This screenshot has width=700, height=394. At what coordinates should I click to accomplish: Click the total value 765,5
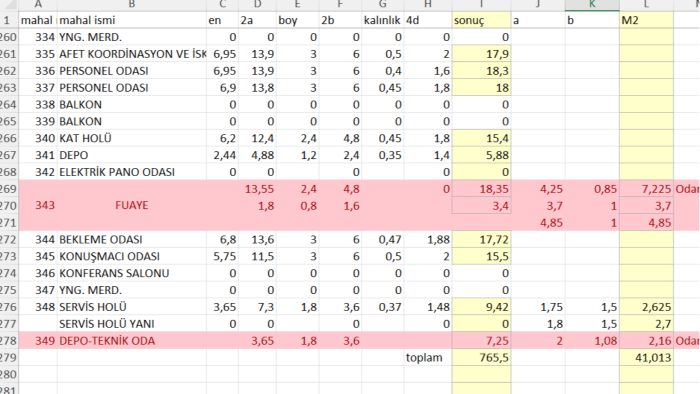[x=481, y=357]
